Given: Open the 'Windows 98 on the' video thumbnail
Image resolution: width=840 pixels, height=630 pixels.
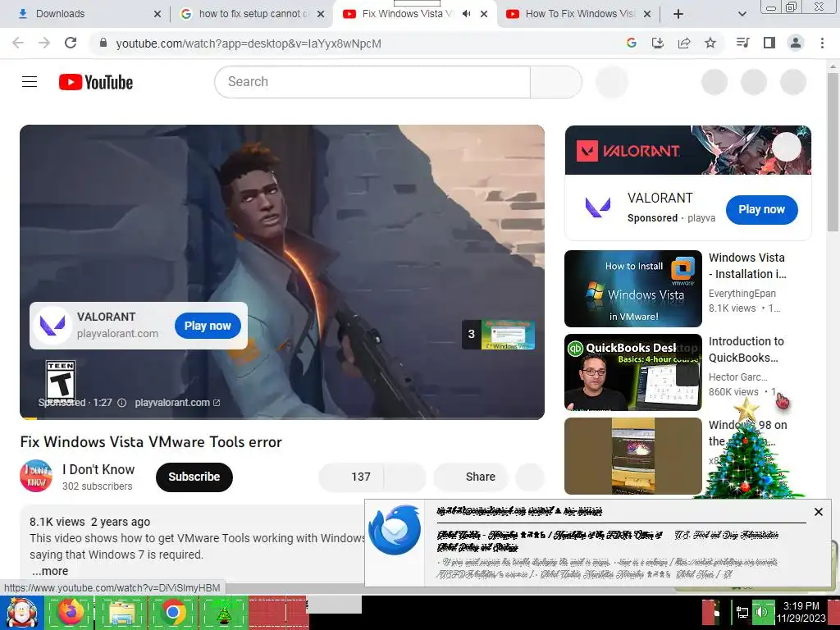Looking at the screenshot, I should (x=632, y=456).
